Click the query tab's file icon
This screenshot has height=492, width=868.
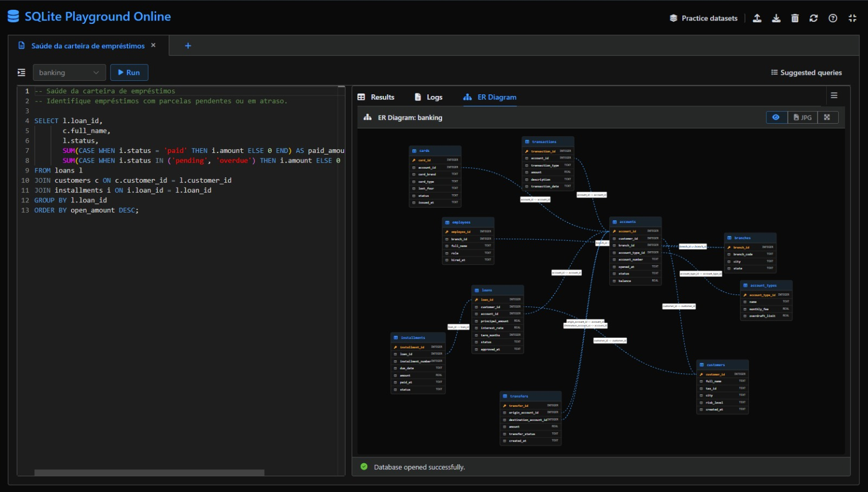(x=22, y=46)
